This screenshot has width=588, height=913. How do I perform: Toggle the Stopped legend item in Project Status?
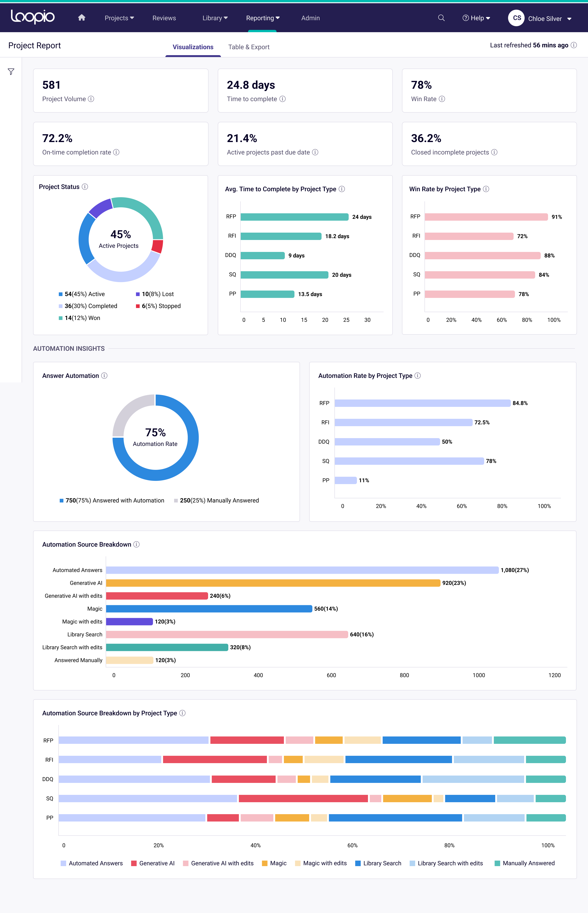(158, 306)
